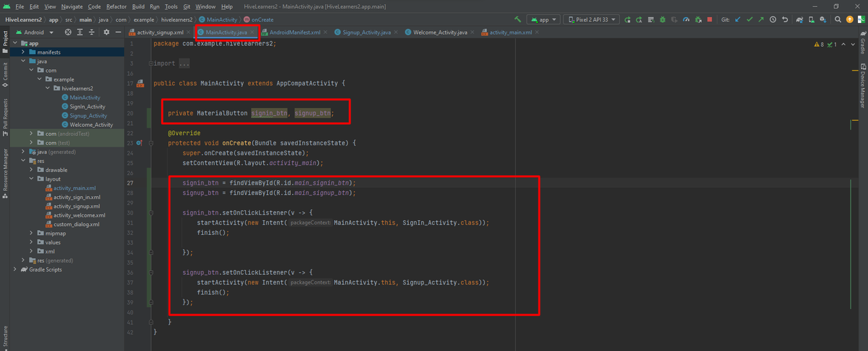Collapse the java folder arrow
This screenshot has width=868, height=351.
click(24, 61)
